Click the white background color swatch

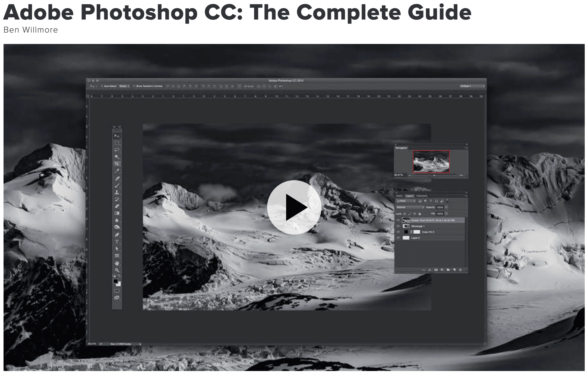click(x=119, y=284)
